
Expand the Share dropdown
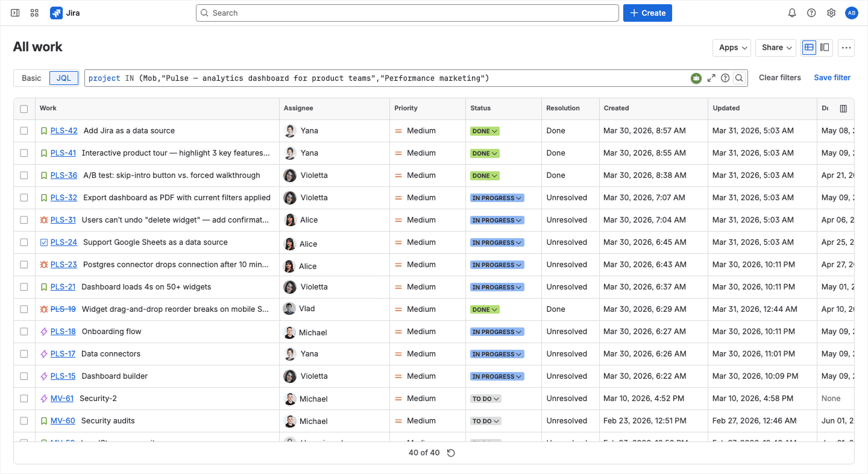[x=776, y=48]
